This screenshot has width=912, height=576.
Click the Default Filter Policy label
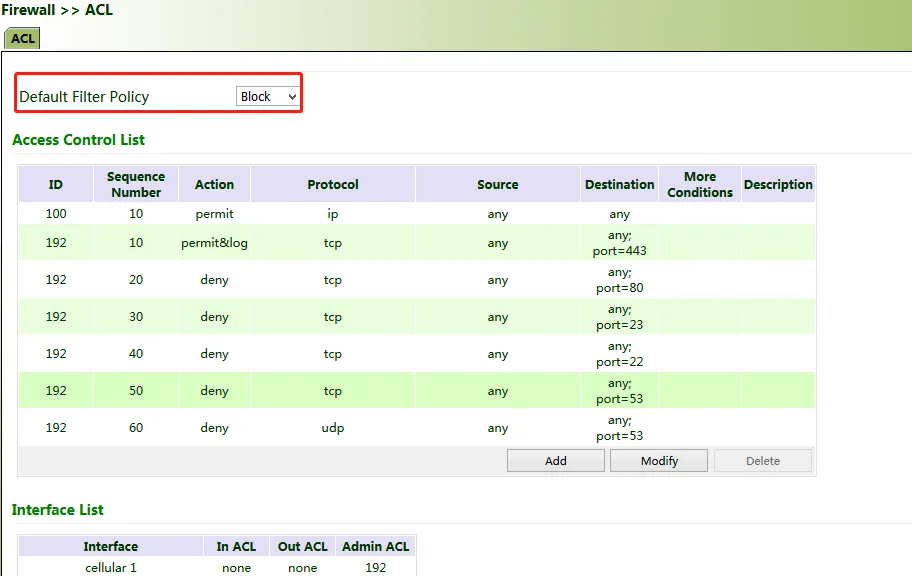click(x=84, y=97)
